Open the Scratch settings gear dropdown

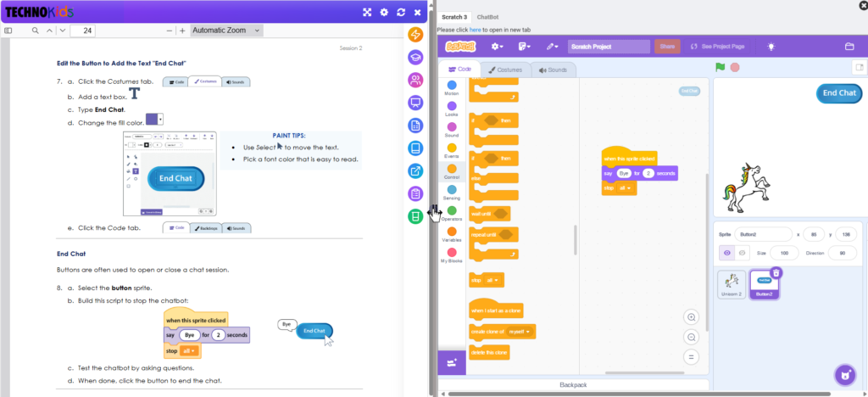pyautogui.click(x=498, y=47)
